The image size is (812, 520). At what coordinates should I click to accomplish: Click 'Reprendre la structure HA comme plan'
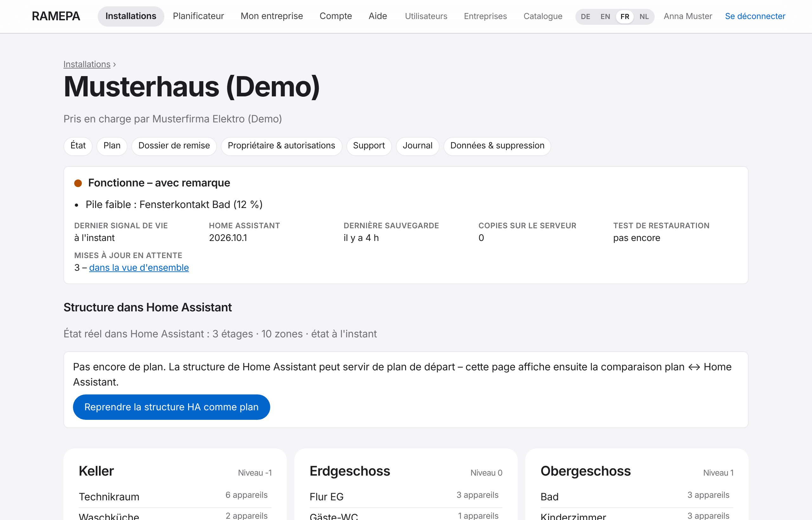171,407
